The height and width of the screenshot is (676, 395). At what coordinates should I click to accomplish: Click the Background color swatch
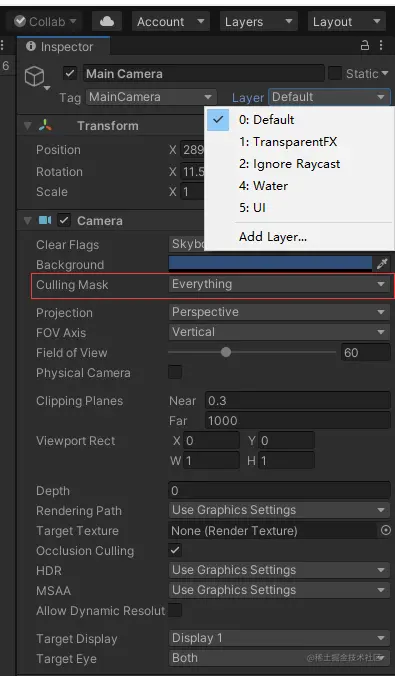(270, 264)
